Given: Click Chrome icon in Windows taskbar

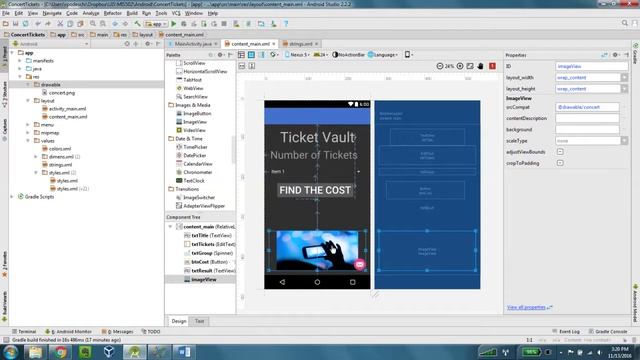Looking at the screenshot, I should tap(61, 352).
